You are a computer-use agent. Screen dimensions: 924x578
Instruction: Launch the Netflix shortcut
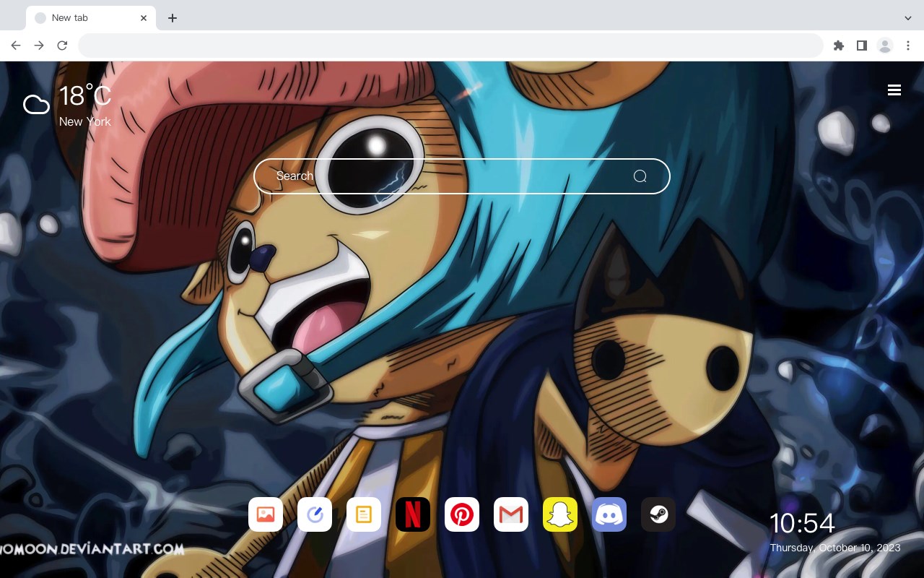coord(413,514)
